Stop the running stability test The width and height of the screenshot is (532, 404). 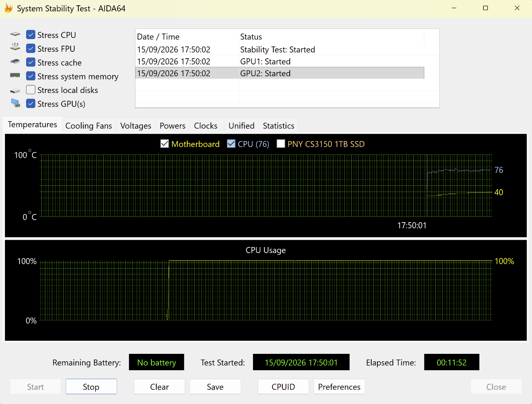point(91,386)
